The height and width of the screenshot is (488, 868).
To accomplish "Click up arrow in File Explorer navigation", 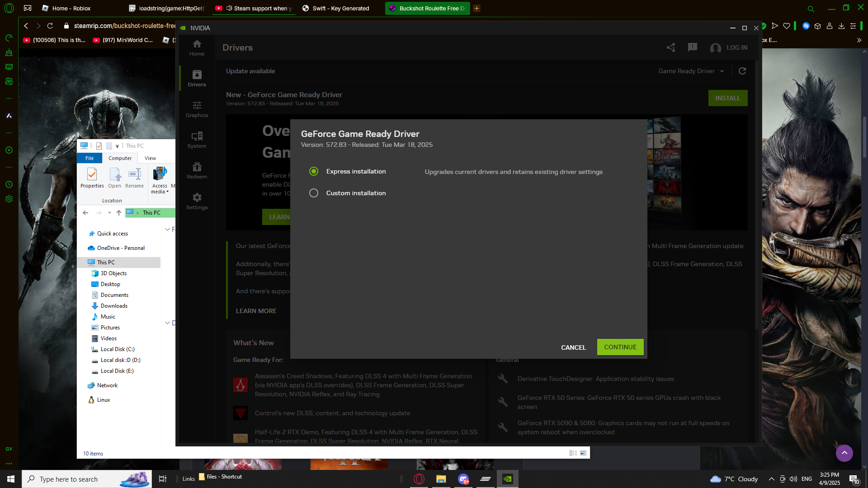I will (x=119, y=213).
